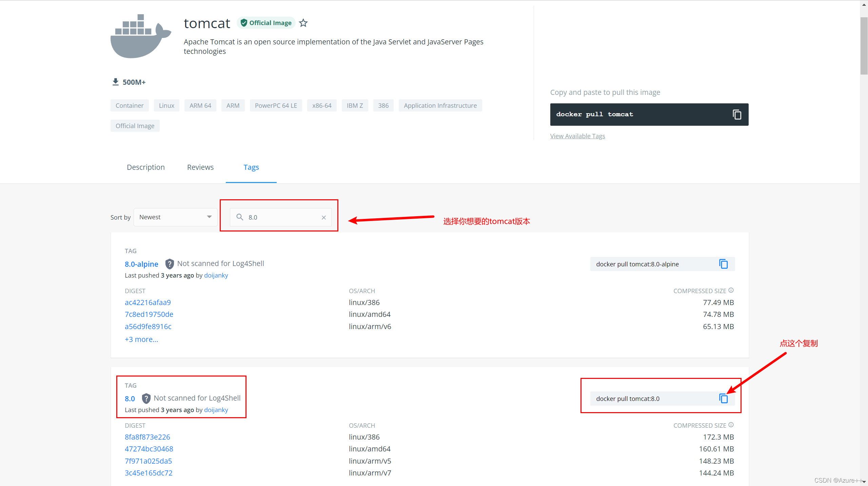Click the downloads icon next to 500M+
Viewport: 868px width, 486px height.
[x=116, y=82]
